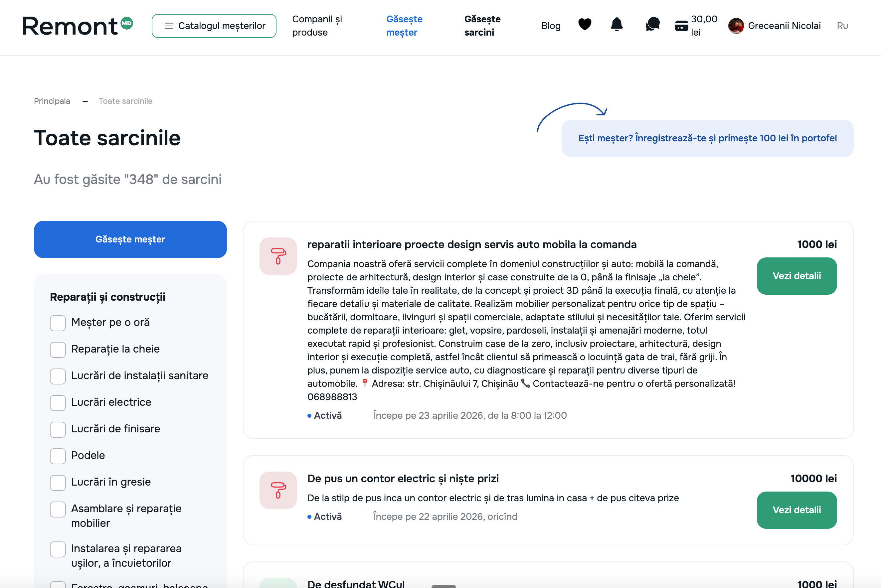Open favorites via the heart icon

pos(584,24)
